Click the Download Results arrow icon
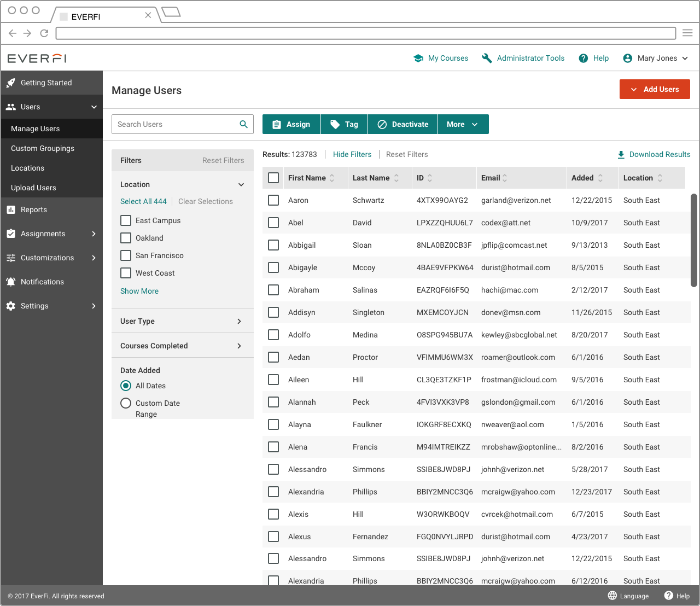Image resolution: width=700 pixels, height=606 pixels. [621, 155]
